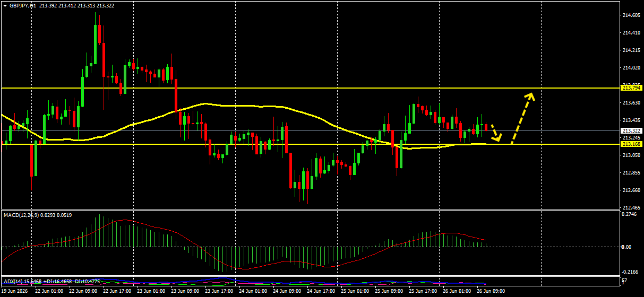
Task: Click the 23 Jun 01:00 time label
Action: point(151,291)
